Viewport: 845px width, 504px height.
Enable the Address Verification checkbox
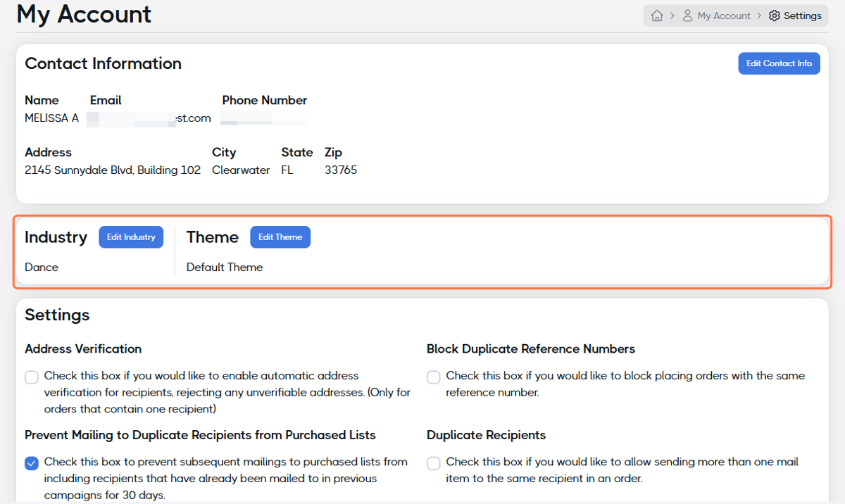(32, 377)
